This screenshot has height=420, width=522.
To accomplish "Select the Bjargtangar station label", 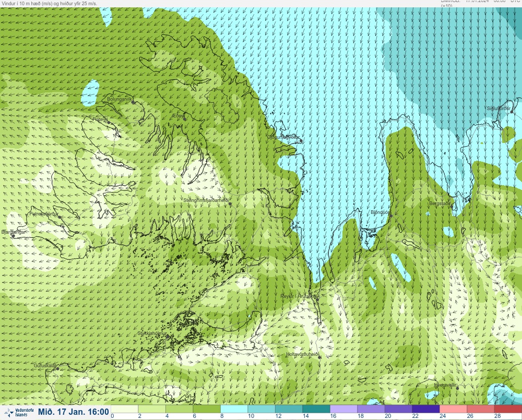I will click(x=14, y=232).
